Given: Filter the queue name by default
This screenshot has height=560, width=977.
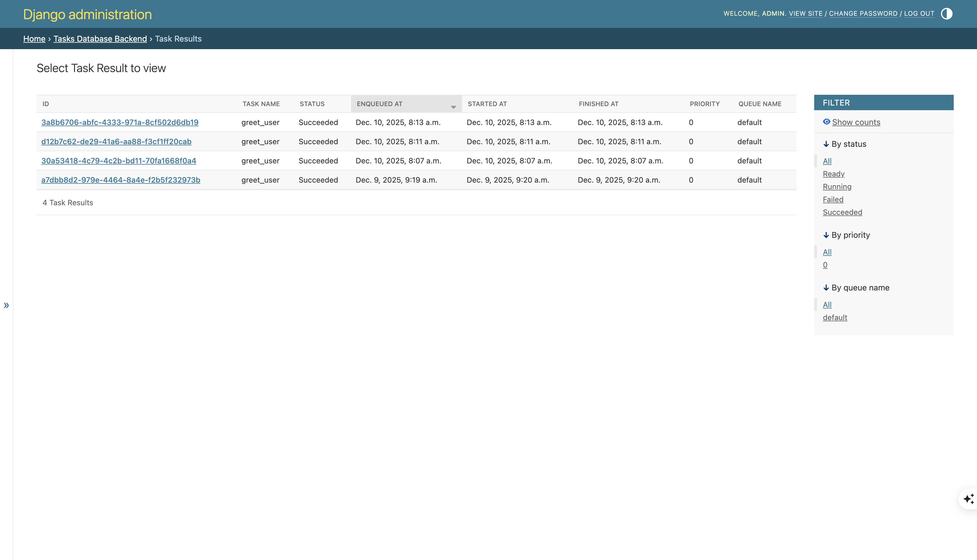Looking at the screenshot, I should (x=835, y=317).
